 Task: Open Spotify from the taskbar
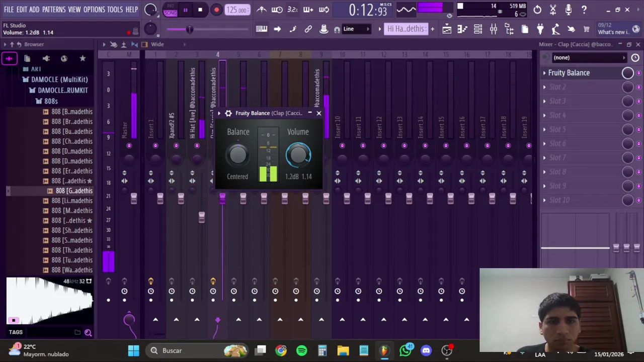click(302, 350)
